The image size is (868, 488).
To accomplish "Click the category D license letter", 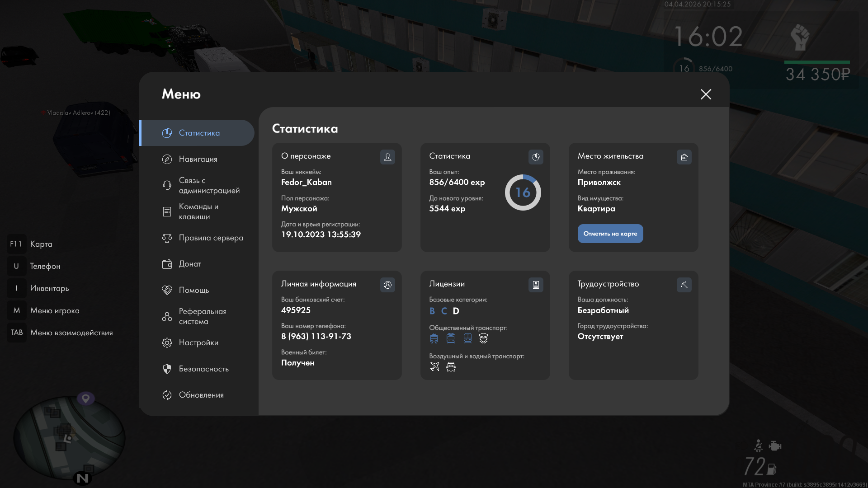I will pos(456,311).
